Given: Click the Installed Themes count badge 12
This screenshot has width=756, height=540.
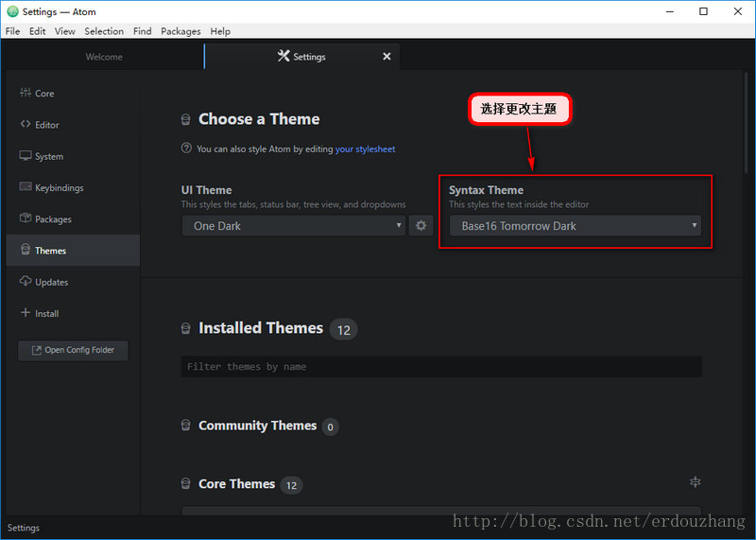Looking at the screenshot, I should (x=343, y=330).
